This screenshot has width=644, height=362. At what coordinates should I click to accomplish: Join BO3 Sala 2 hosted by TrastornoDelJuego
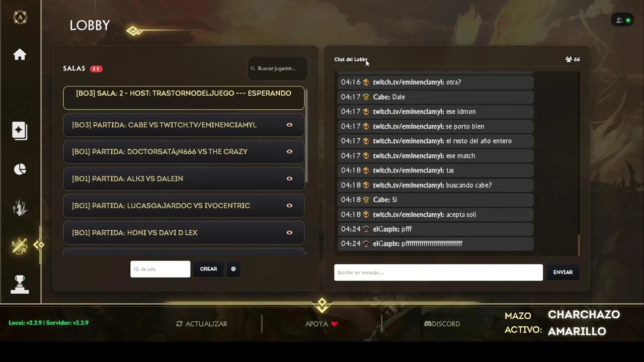point(184,98)
